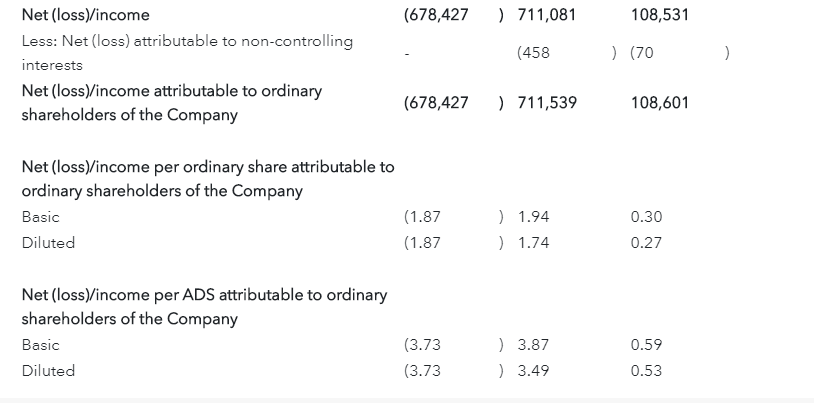
Task: Click the 711,081 net income figure
Action: click(x=547, y=16)
